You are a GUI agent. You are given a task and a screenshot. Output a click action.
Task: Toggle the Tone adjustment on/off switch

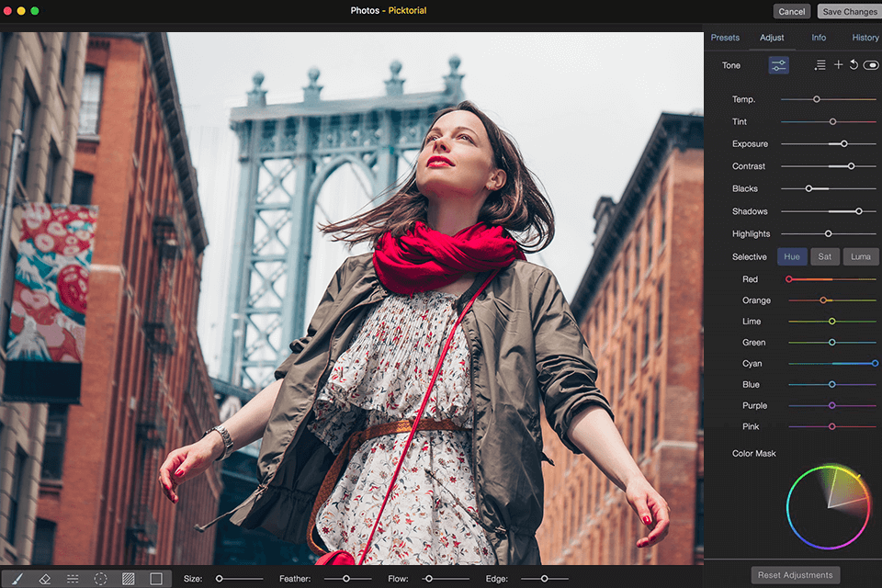coord(870,65)
